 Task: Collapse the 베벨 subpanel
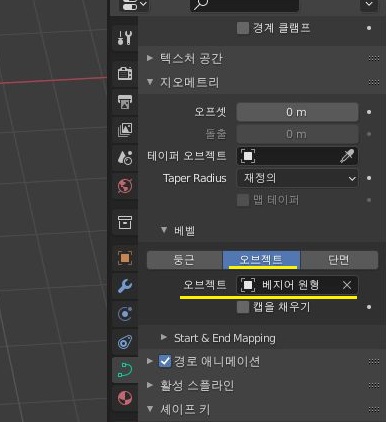164,230
